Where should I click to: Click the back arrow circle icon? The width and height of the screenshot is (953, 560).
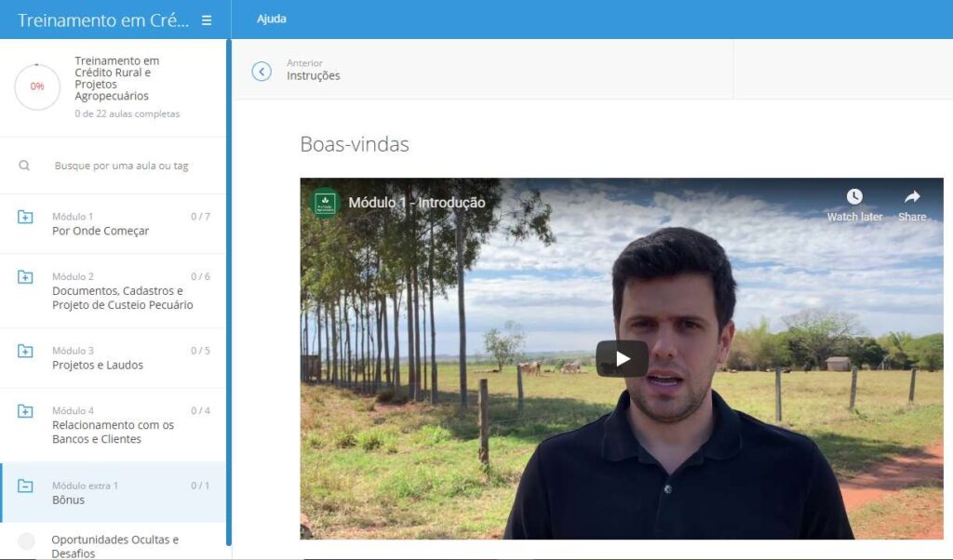coord(262,71)
